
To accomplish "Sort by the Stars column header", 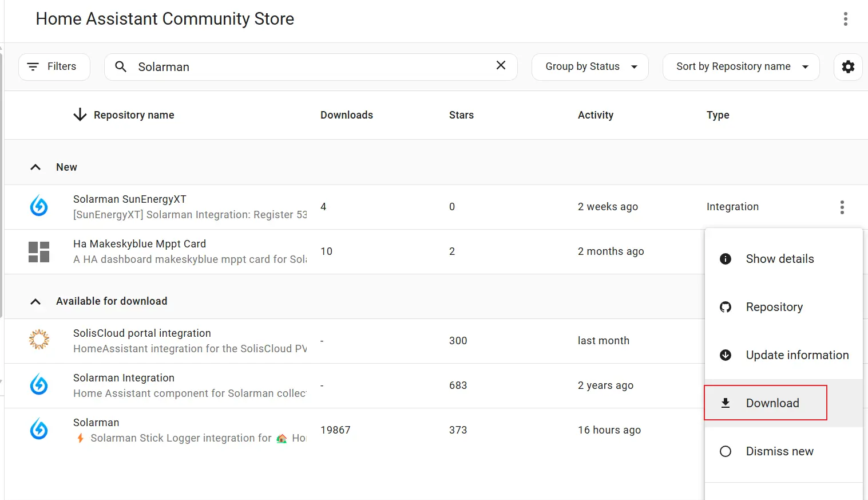I will [461, 115].
